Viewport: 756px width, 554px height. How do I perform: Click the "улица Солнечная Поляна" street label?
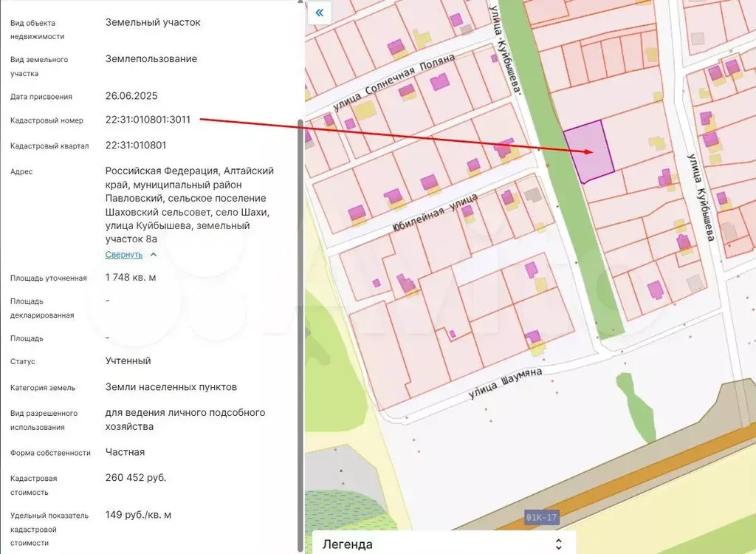394,81
